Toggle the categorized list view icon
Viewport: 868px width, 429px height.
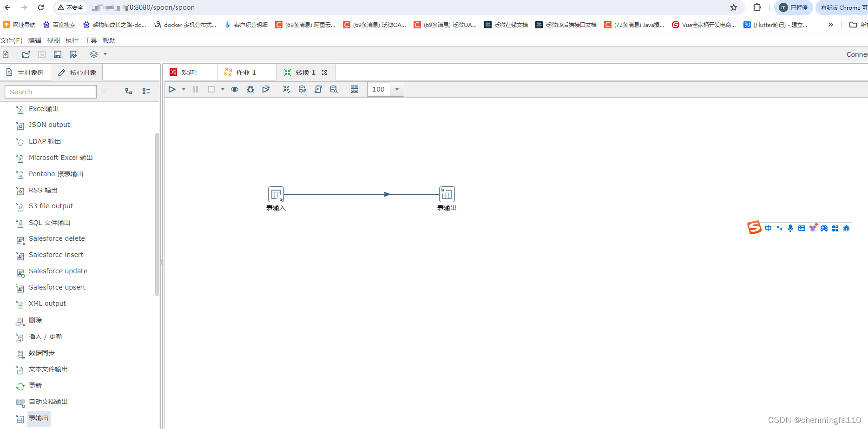(146, 91)
